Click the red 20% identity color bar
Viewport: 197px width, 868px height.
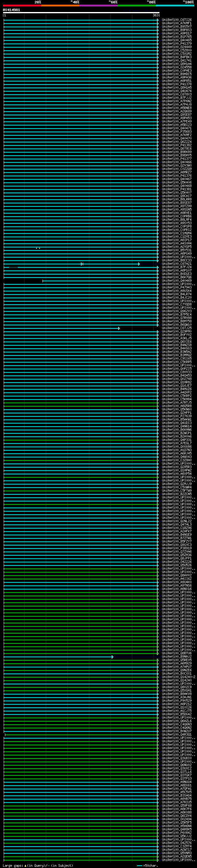22,6
